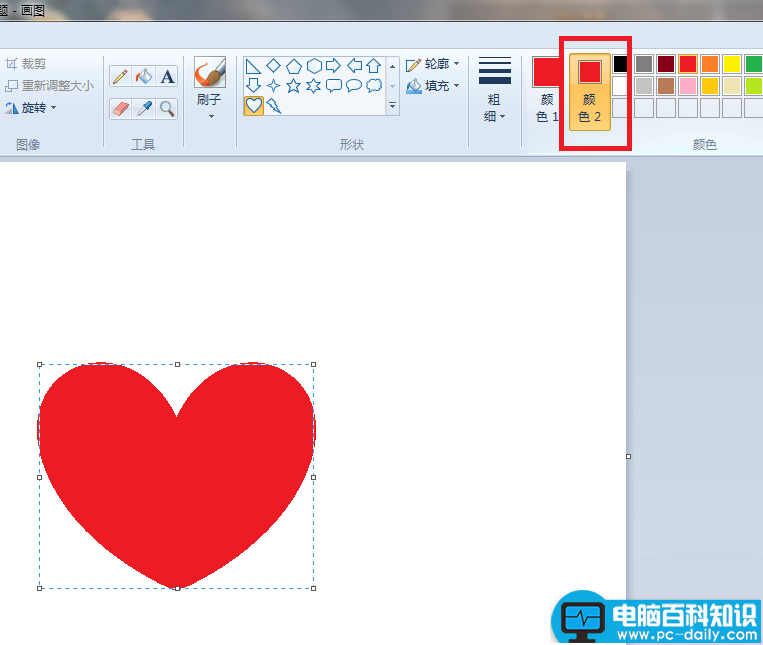This screenshot has height=645, width=763.
Task: Pick the white color swatch
Action: click(x=620, y=86)
